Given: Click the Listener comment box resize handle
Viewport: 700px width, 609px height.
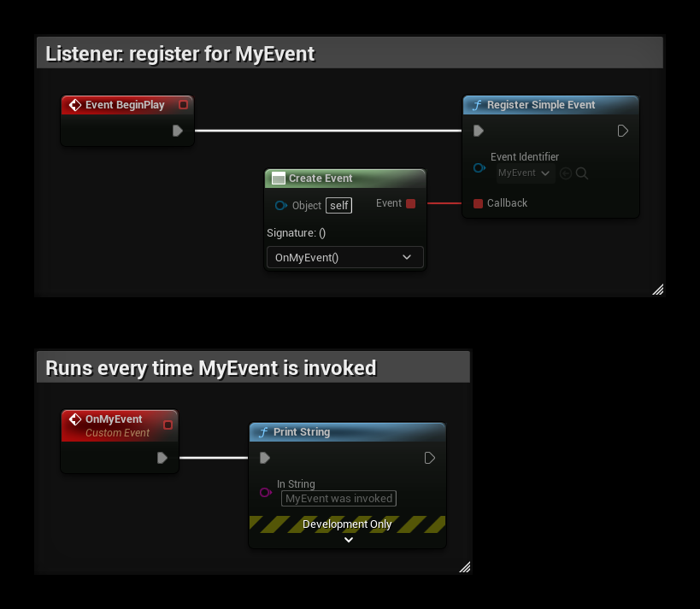Looking at the screenshot, I should (658, 290).
